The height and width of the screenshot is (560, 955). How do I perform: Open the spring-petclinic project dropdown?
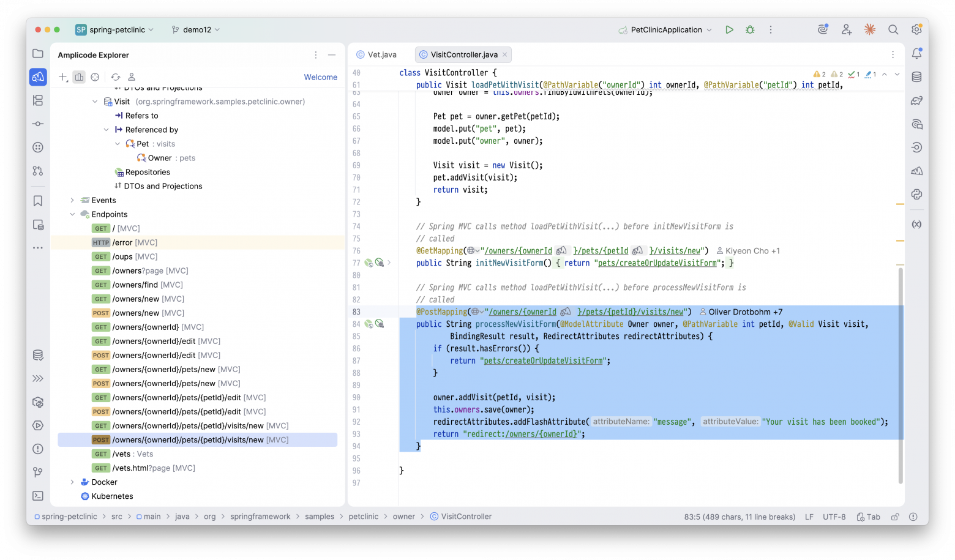(x=115, y=29)
